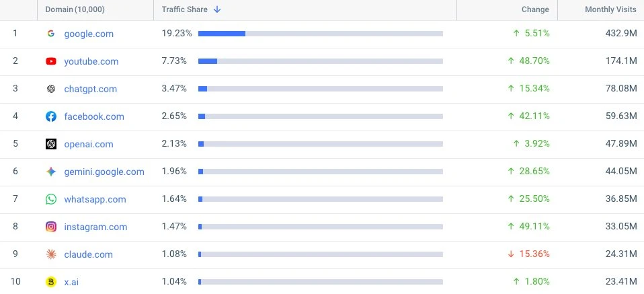Screen dimensions: 644x294
Task: Click the black OpenAI logo icon
Action: 51,144
